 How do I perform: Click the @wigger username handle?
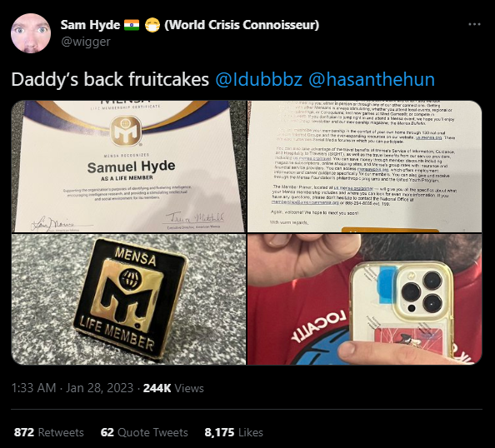[86, 42]
